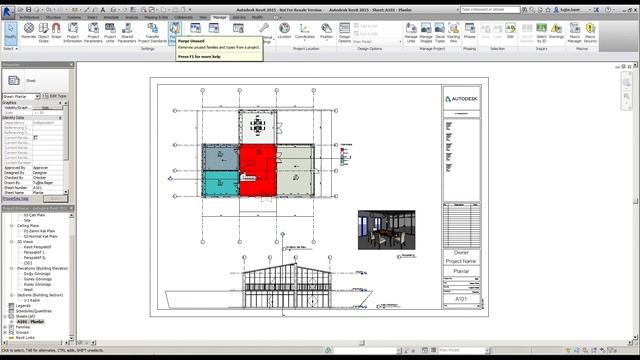640x360 pixels.
Task: Switch to the Architecture ribbon tab
Action: (x=29, y=18)
